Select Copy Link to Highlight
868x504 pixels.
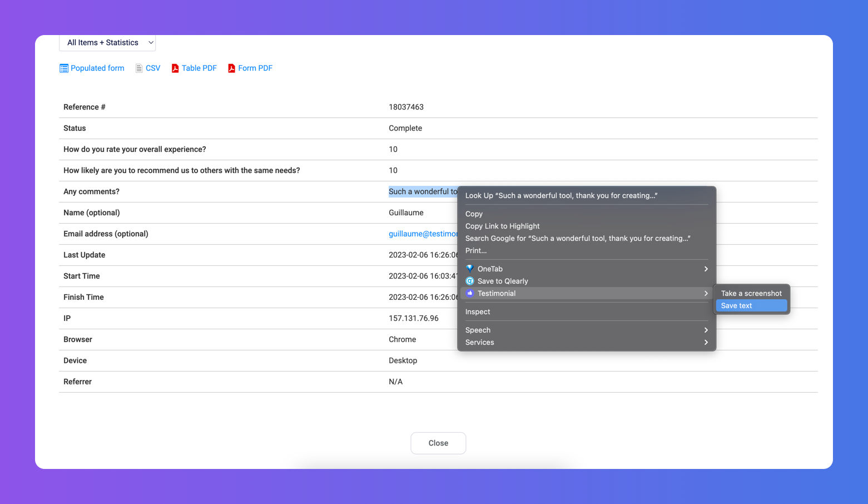[x=502, y=226]
